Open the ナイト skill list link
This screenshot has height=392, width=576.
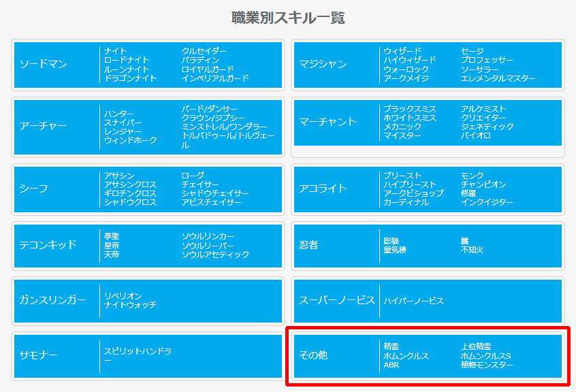pyautogui.click(x=117, y=50)
